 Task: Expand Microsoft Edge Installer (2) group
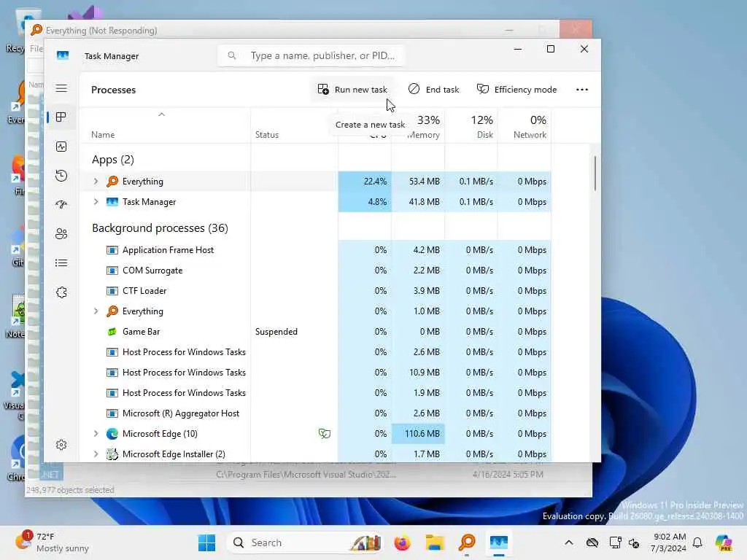[x=96, y=454]
